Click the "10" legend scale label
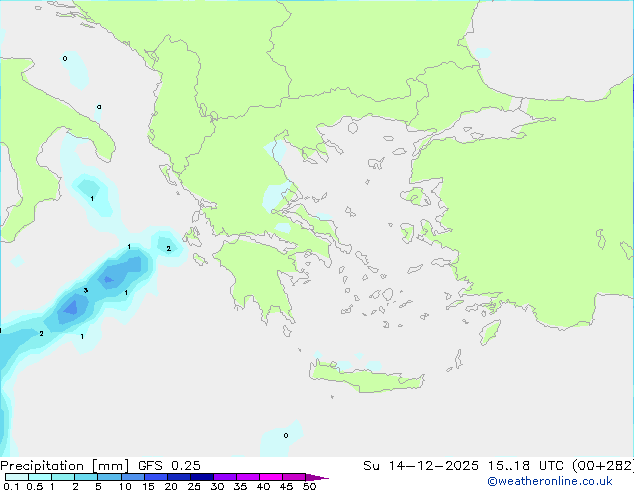Screen dimensions: 634x490 click(x=125, y=486)
